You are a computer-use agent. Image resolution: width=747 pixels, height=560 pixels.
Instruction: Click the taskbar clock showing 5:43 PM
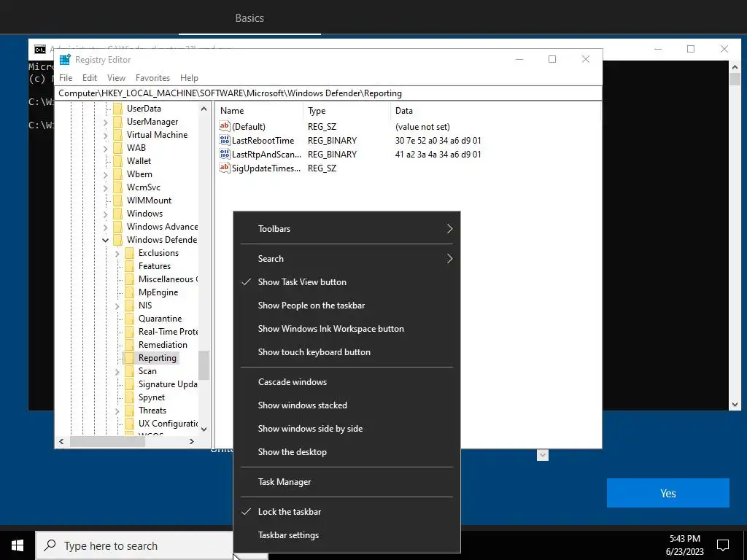pyautogui.click(x=684, y=545)
